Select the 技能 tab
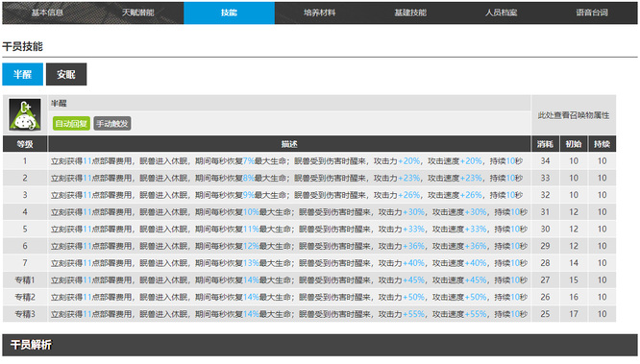Screen dimensions: 640x364 pyautogui.click(x=229, y=12)
